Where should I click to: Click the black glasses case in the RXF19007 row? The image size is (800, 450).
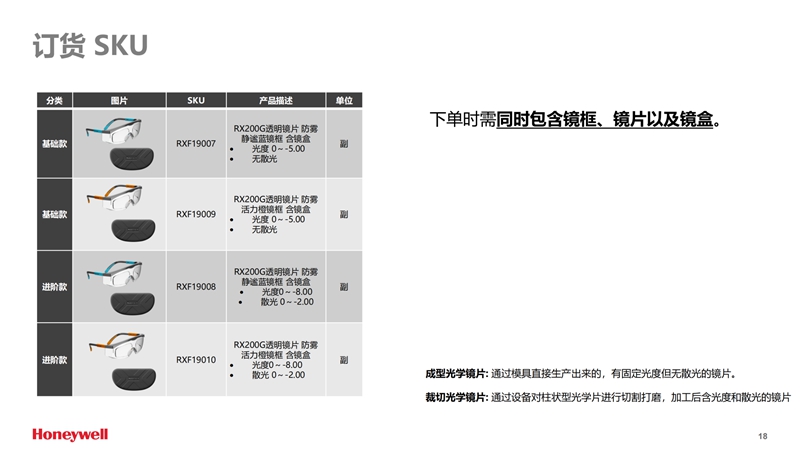(x=132, y=159)
